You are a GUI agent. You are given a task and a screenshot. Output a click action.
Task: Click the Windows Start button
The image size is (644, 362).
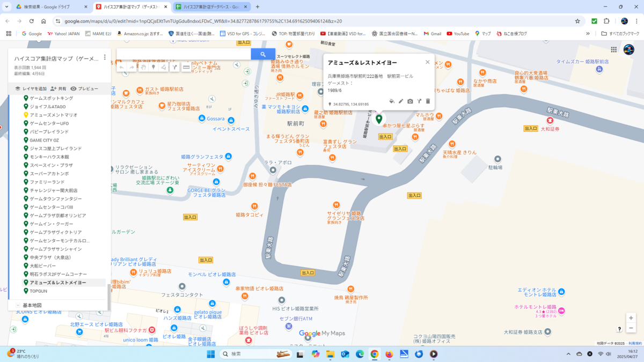(211, 354)
